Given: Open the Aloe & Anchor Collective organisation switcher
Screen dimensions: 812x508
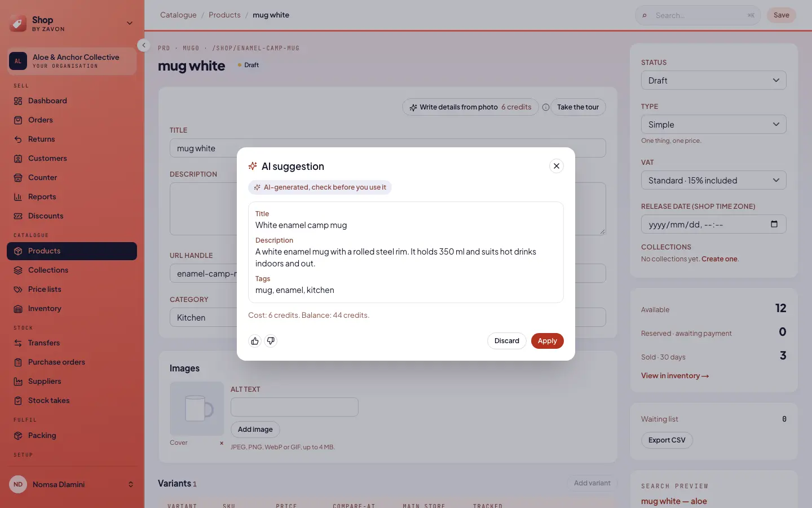Looking at the screenshot, I should point(72,61).
